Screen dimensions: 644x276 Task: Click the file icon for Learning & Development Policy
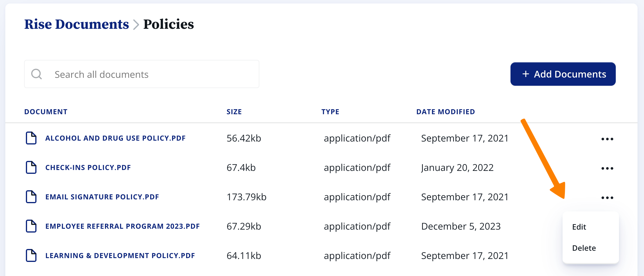31,256
